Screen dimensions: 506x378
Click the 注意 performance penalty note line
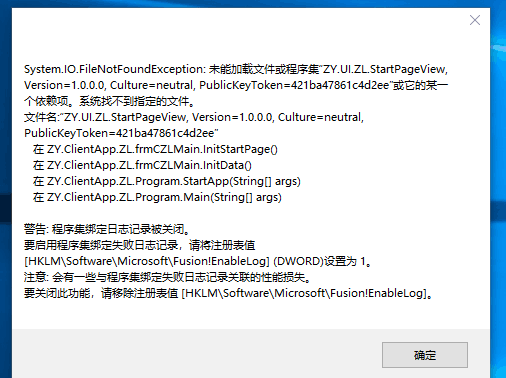[168, 277]
